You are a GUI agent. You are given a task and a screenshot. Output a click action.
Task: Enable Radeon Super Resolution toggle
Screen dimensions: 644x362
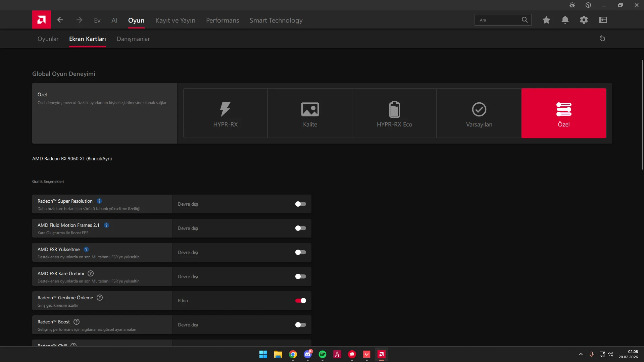300,204
